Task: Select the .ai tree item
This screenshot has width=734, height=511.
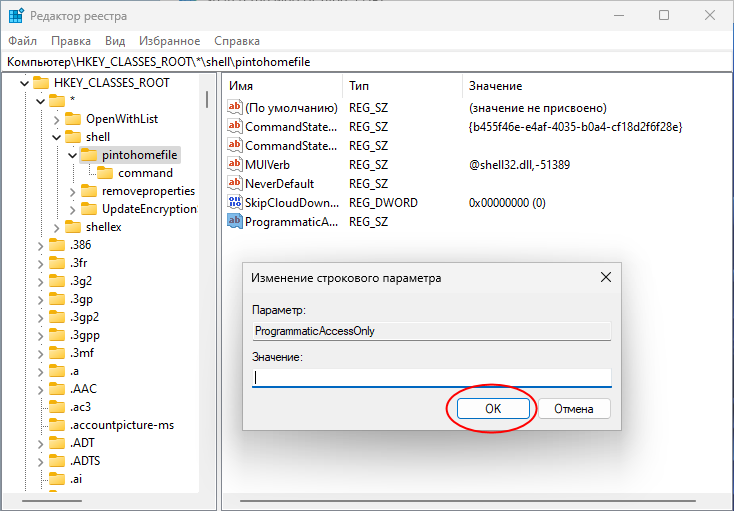Action: click(x=76, y=479)
